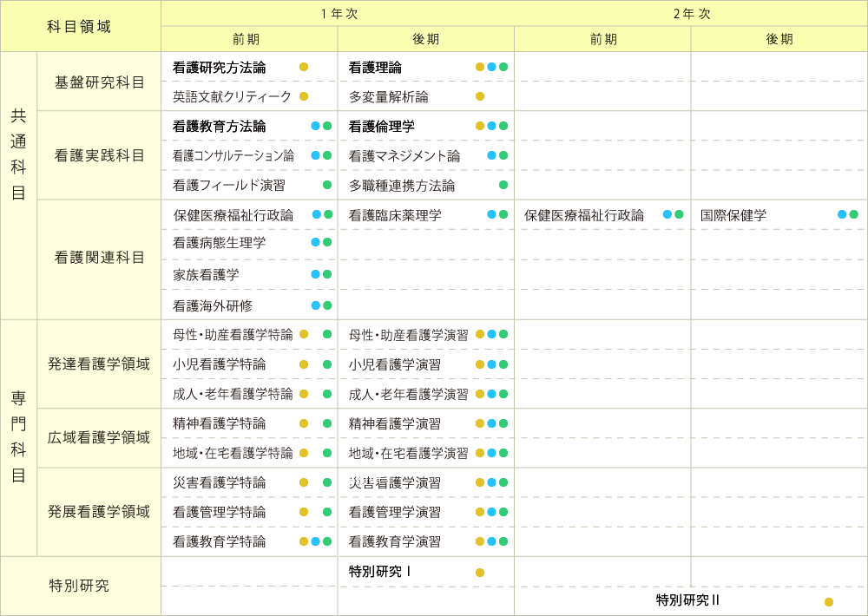Click the 発達看護学領域 category cell

(x=99, y=364)
